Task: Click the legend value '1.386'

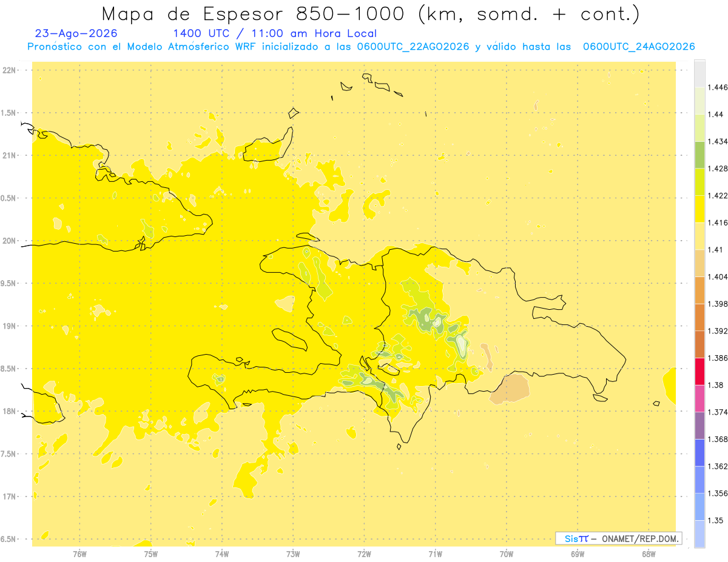Action: click(x=718, y=358)
